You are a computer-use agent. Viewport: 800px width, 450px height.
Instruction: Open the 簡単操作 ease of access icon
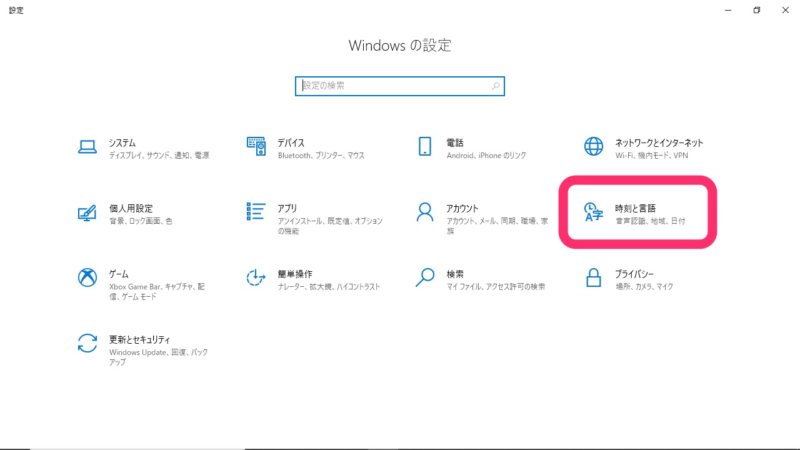click(256, 278)
